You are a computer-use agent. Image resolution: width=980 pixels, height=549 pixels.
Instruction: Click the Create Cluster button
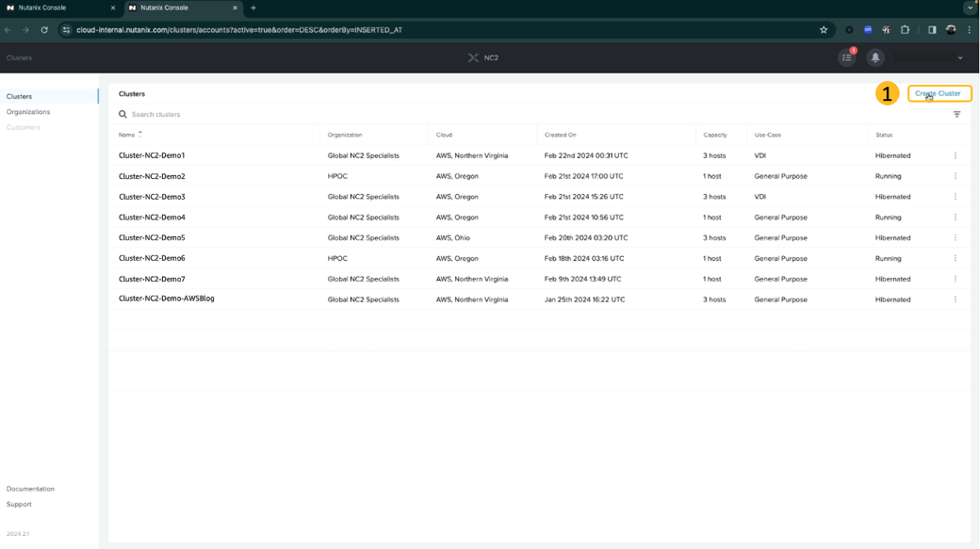pyautogui.click(x=939, y=93)
